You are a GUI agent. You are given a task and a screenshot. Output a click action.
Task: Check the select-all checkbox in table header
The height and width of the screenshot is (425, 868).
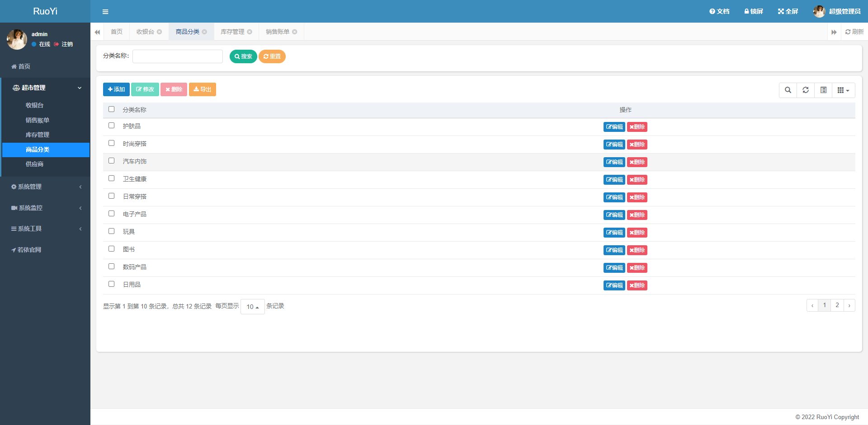[112, 109]
